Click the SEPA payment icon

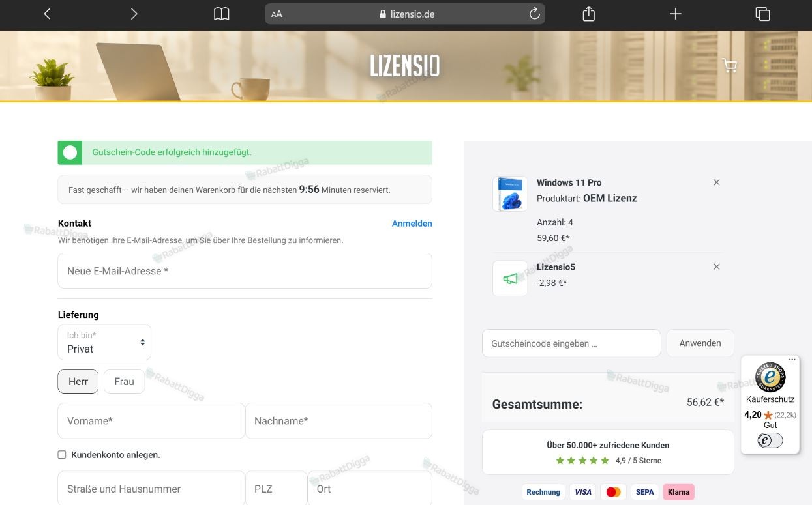pyautogui.click(x=644, y=492)
